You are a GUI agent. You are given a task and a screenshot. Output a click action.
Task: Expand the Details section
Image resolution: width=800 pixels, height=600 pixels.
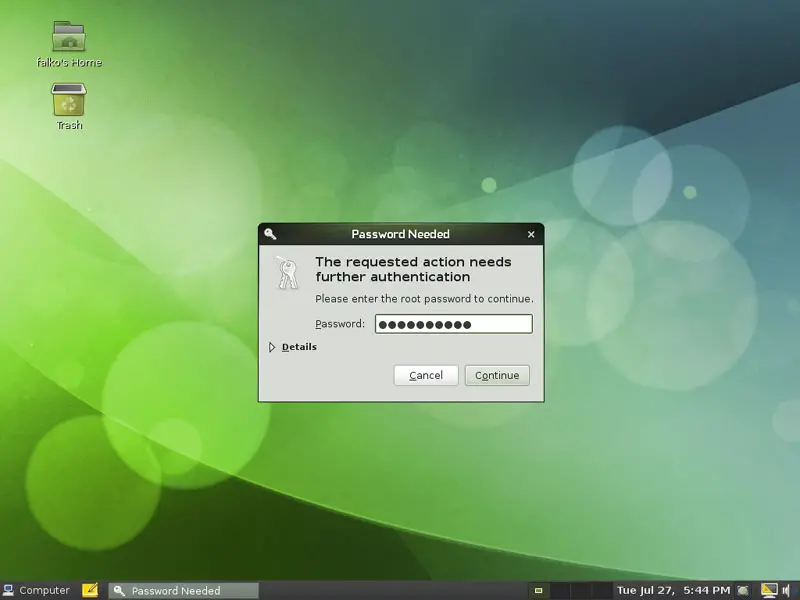click(293, 347)
